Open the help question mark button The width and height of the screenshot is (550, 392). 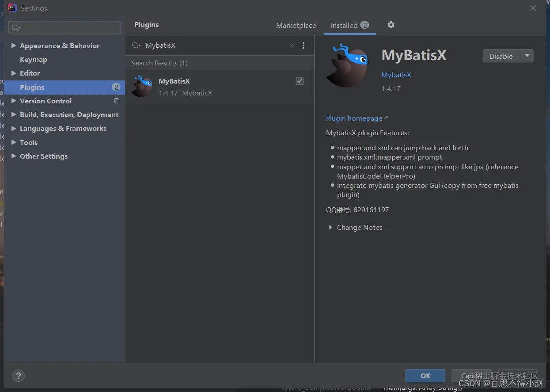click(18, 376)
